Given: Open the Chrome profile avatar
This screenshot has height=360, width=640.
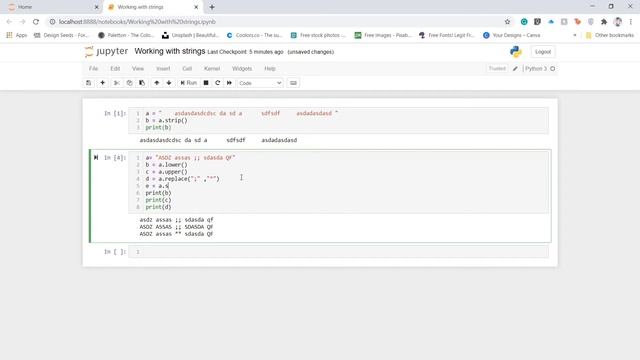Looking at the screenshot, I should pos(618,22).
